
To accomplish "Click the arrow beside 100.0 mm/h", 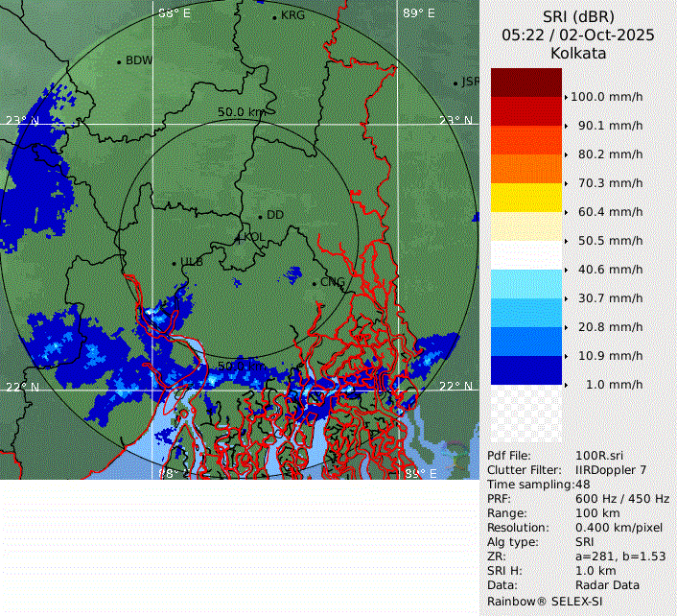I will pyautogui.click(x=566, y=97).
